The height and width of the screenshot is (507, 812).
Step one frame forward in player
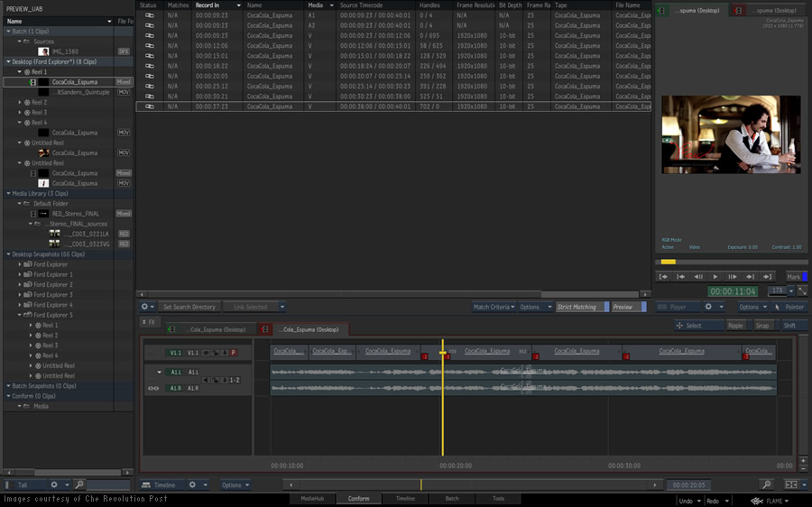pos(733,277)
